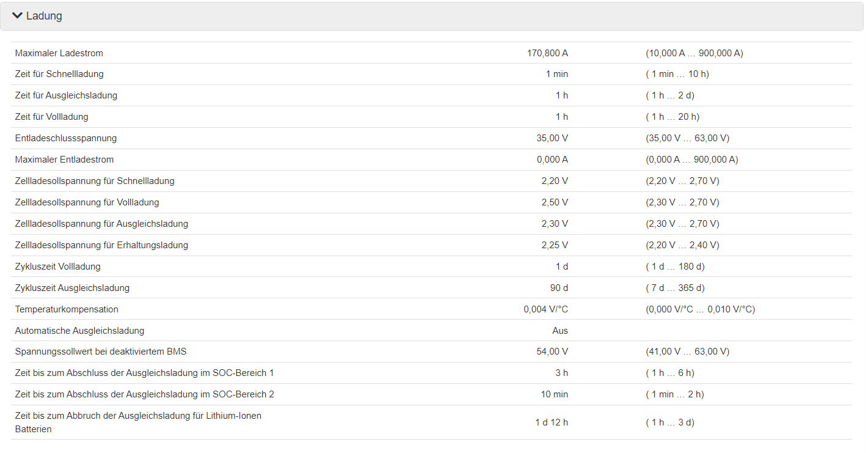Screen dimensions: 868x453
Task: Click the Temperaturkompensation value 0,004 V/°C
Action: (x=545, y=309)
